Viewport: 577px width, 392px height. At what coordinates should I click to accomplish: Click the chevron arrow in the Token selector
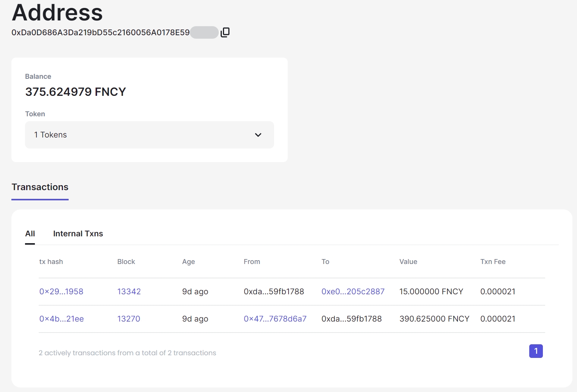(258, 135)
